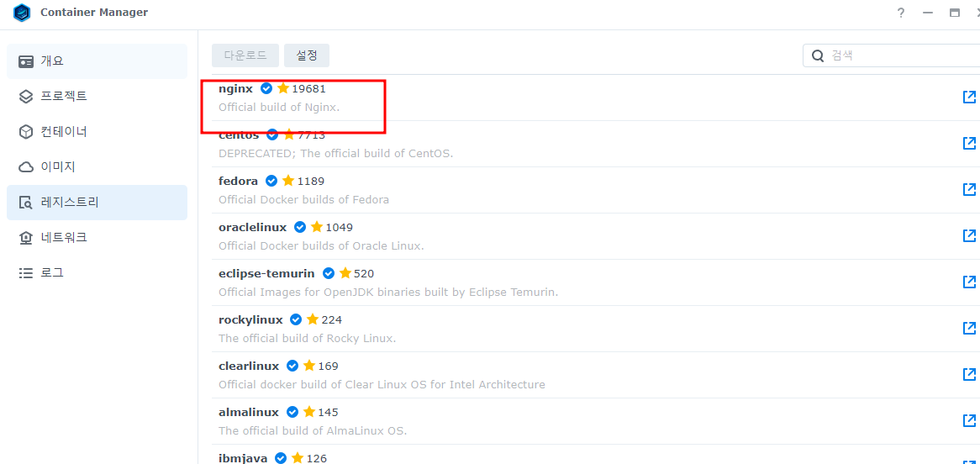Open centos external link icon
Image resolution: width=980 pixels, height=464 pixels.
969,143
